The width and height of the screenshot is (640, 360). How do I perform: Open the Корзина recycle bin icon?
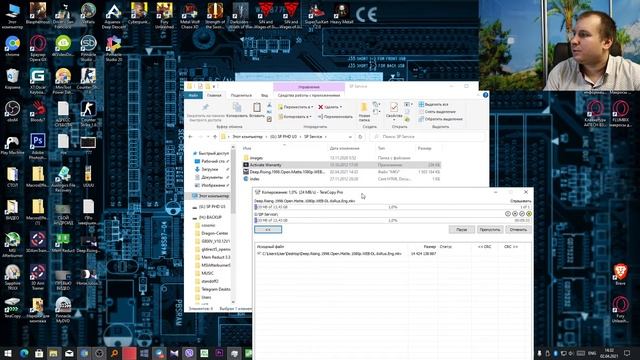[12, 79]
